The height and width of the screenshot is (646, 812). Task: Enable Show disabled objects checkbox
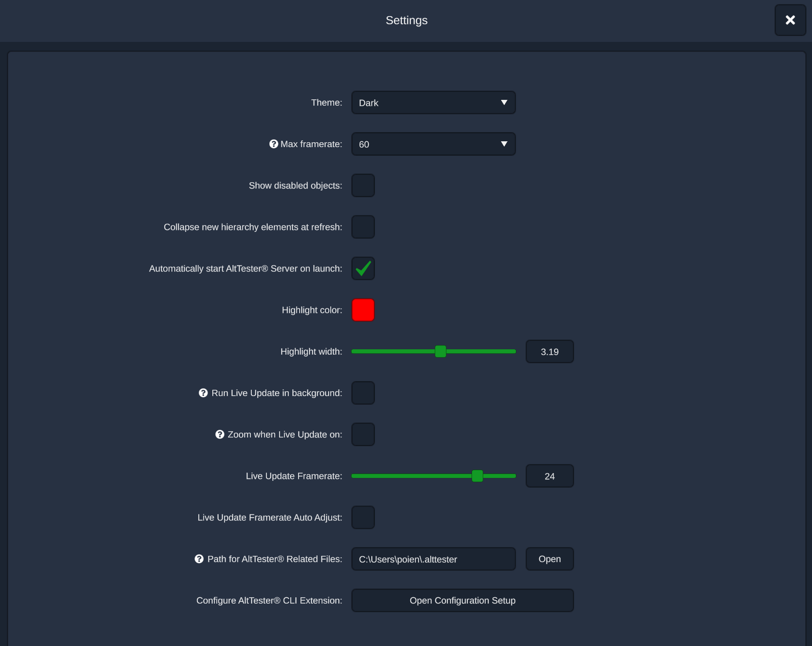(x=363, y=186)
